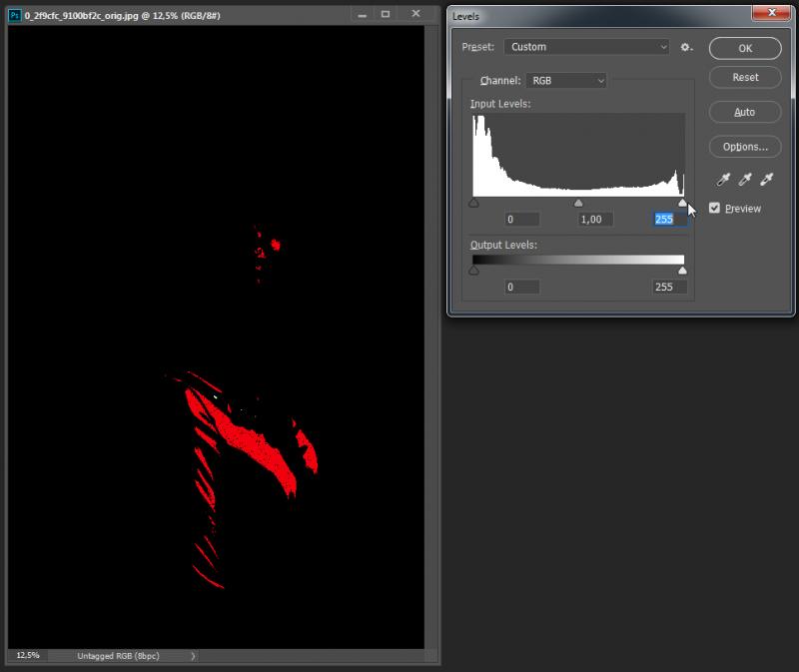Minimize the document window
Screen dimensions: 799x672
point(362,14)
